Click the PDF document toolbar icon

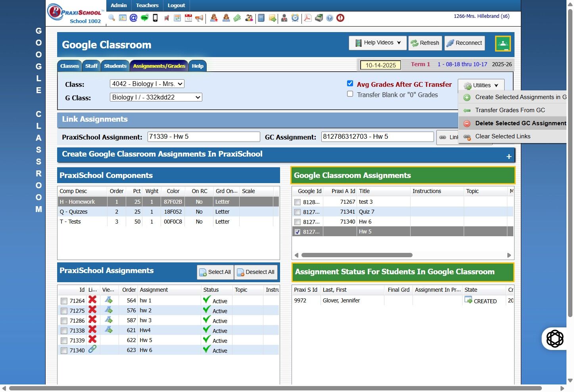point(307,18)
